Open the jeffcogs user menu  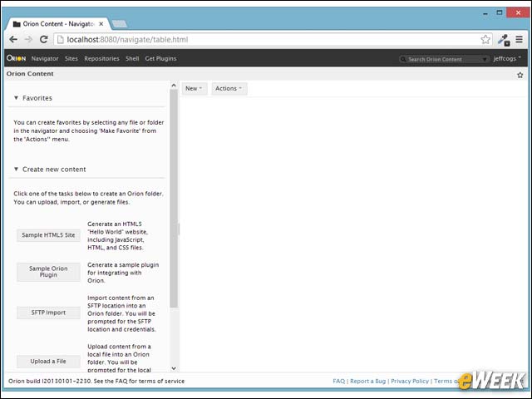point(507,59)
